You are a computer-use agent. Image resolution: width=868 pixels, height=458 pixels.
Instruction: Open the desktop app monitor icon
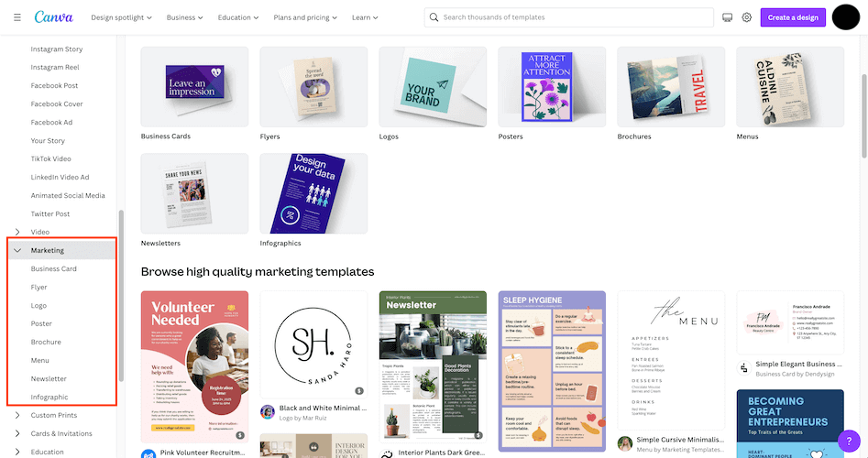pos(728,17)
